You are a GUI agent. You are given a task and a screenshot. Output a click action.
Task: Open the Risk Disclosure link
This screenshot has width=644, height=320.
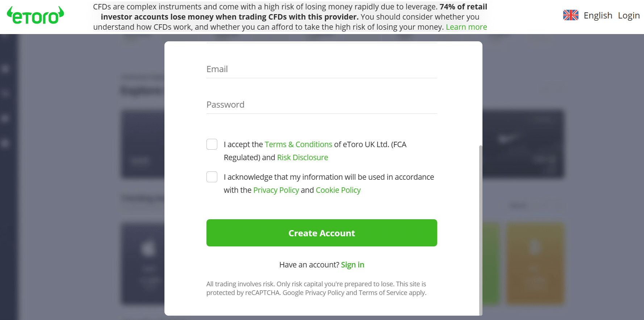tap(302, 157)
